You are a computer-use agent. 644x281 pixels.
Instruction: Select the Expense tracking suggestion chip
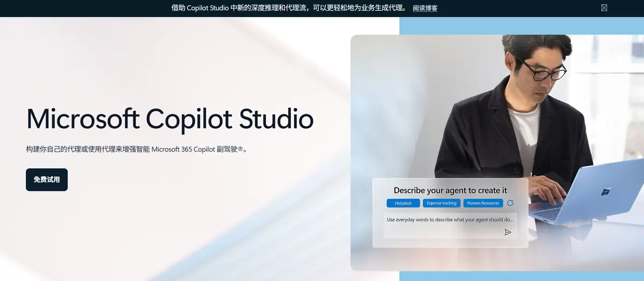pyautogui.click(x=442, y=203)
